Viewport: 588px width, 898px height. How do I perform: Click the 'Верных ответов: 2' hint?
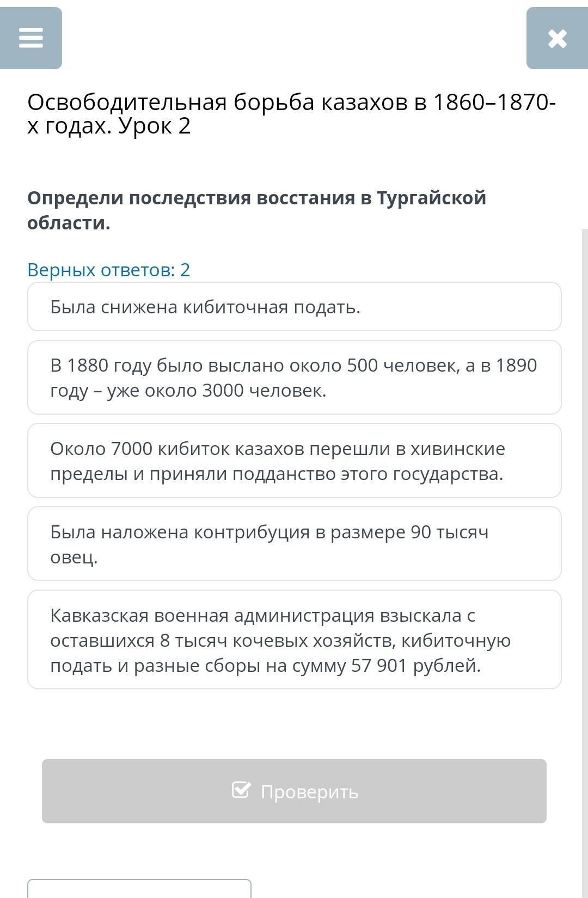(109, 270)
